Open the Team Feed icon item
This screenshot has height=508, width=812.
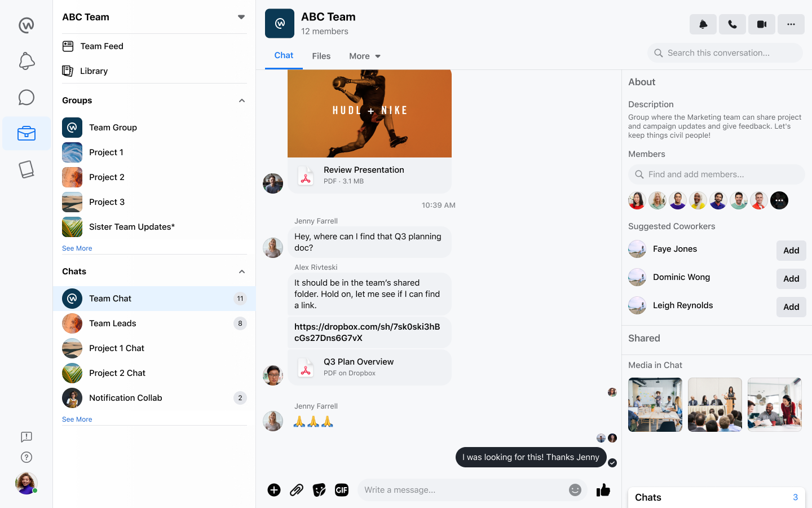(x=68, y=46)
